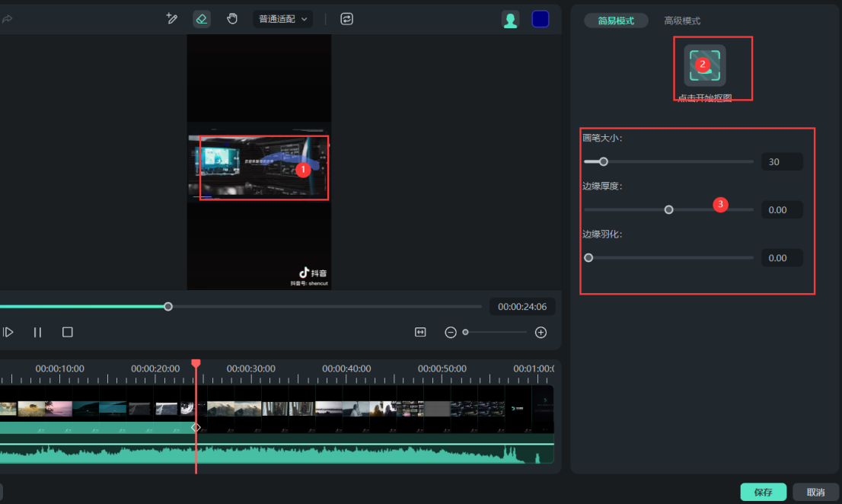The image size is (842, 504).
Task: Click the 边缘厚度 slider handle
Action: point(668,209)
